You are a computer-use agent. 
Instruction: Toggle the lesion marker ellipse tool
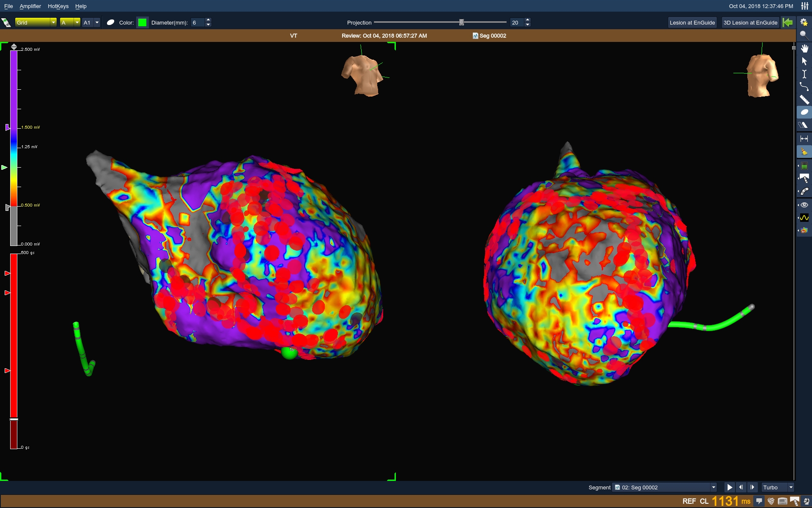[x=804, y=113]
